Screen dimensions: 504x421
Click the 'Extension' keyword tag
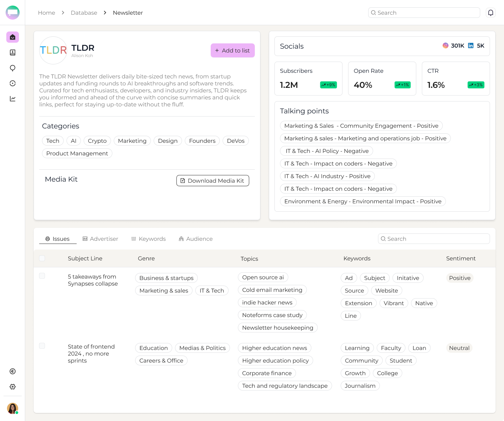tap(359, 303)
